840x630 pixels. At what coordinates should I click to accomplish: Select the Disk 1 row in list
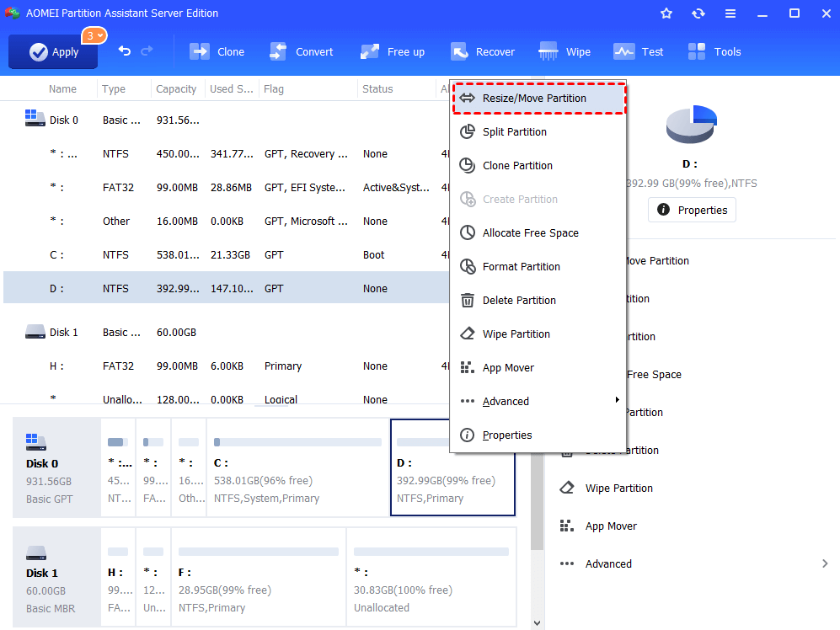[226, 332]
